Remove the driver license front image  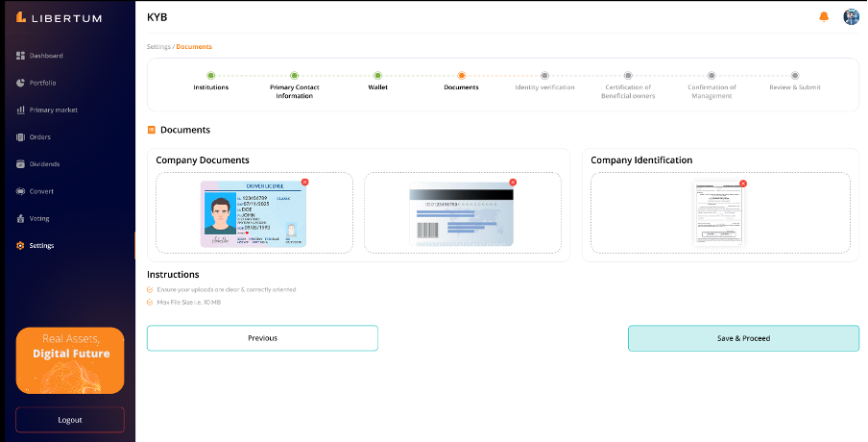tap(304, 182)
